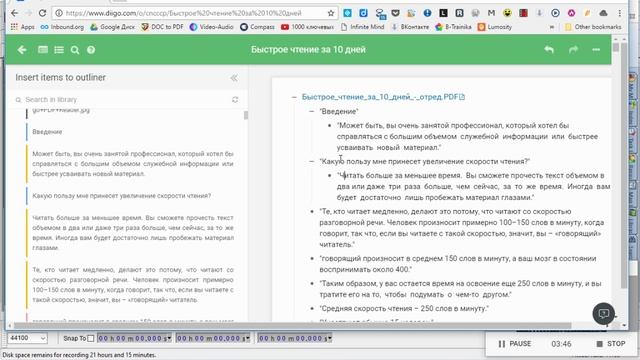Viewport: 640px width, 360px height.
Task: Open the B-Trainika bookmark
Action: [453, 27]
